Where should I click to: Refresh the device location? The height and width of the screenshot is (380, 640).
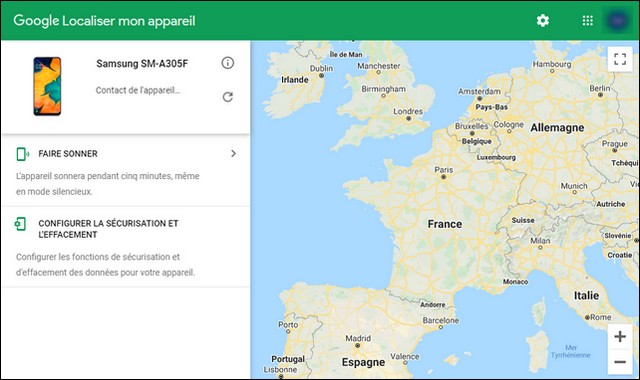pos(227,97)
